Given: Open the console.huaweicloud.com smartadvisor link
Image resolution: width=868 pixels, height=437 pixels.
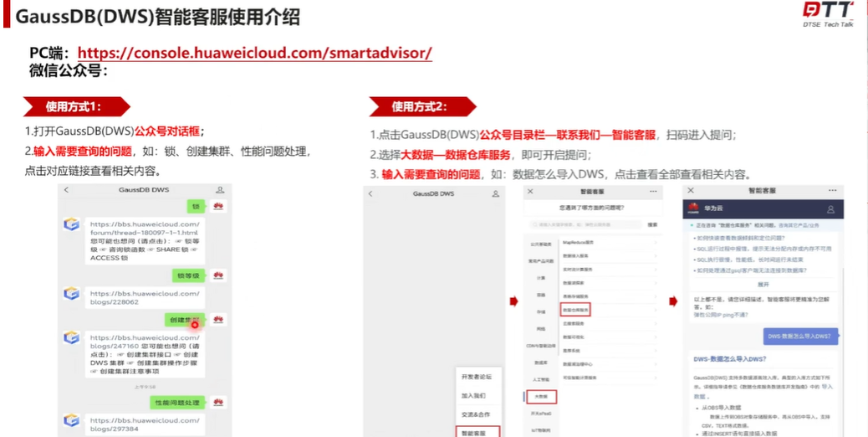Looking at the screenshot, I should pyautogui.click(x=255, y=53).
